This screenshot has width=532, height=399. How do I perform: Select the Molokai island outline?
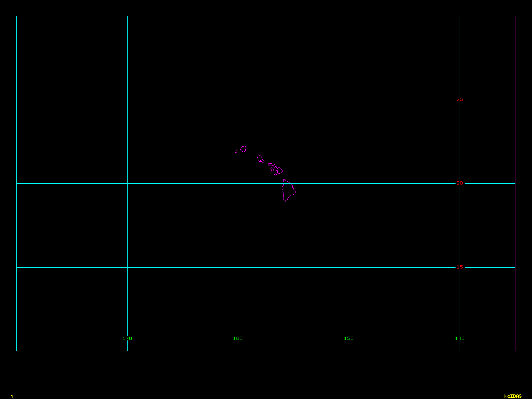click(x=271, y=164)
